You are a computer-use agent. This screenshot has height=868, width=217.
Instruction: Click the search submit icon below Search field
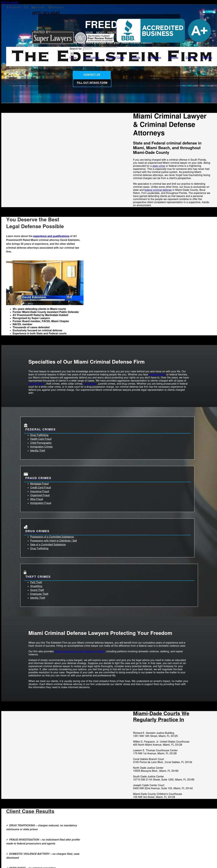pos(72,53)
